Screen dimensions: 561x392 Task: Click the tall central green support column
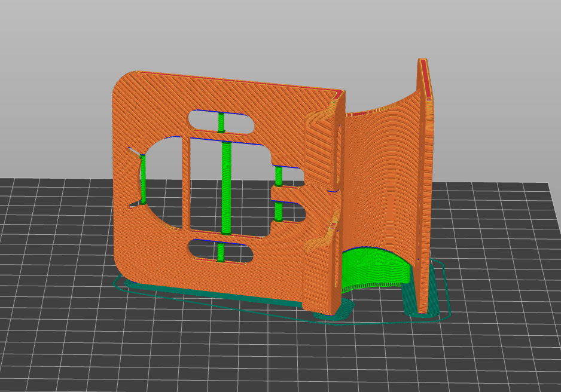[x=225, y=188]
